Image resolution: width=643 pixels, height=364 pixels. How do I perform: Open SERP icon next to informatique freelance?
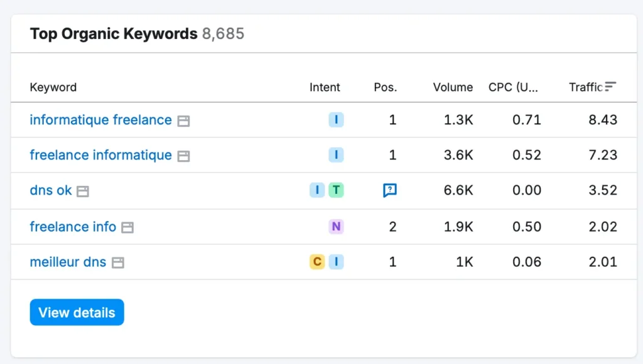pos(183,121)
